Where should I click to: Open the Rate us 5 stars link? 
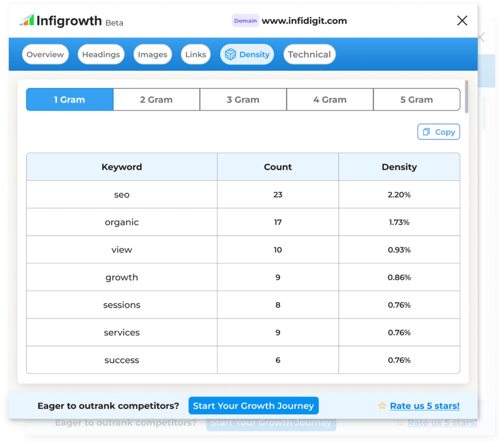[x=424, y=406]
